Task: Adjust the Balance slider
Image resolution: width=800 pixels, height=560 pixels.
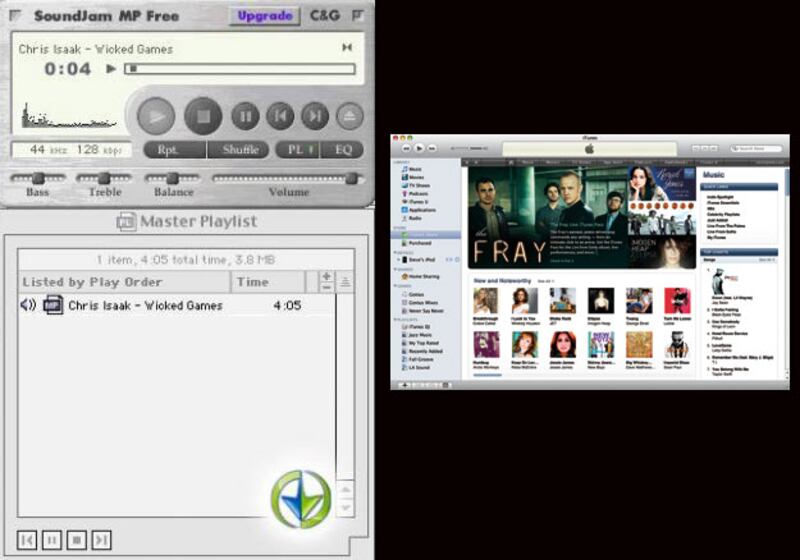Action: [x=172, y=178]
